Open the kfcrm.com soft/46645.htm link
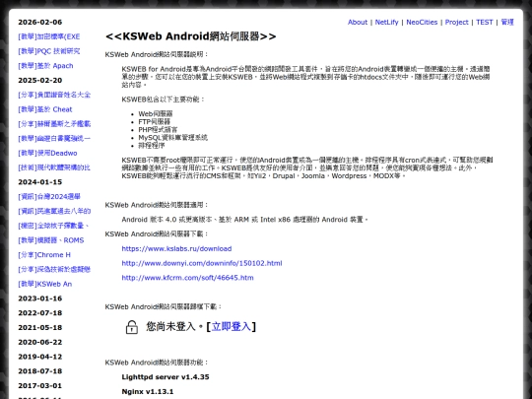This screenshot has width=532, height=399. click(187, 278)
